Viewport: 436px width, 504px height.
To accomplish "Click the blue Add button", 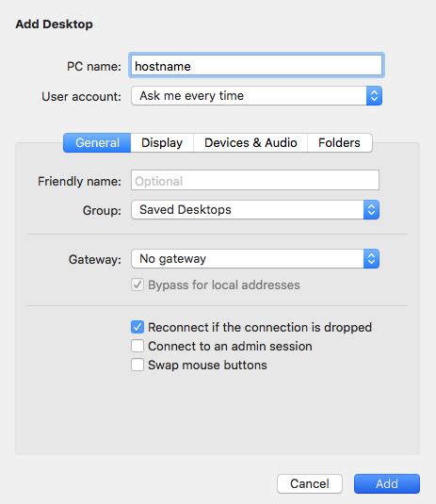I will click(x=387, y=483).
